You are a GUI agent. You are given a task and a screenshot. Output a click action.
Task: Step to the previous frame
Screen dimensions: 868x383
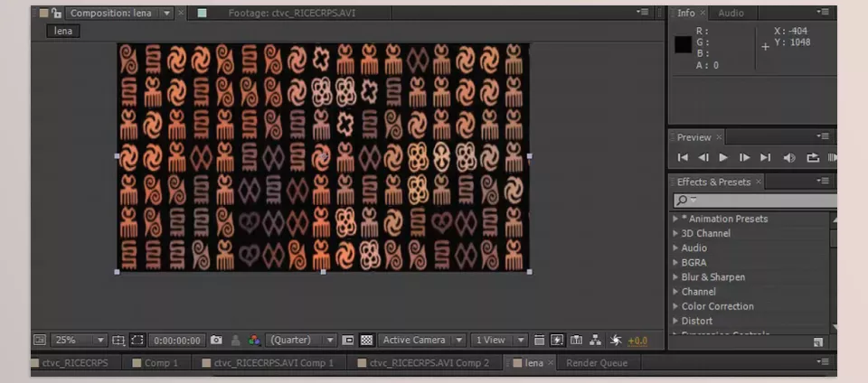click(703, 157)
